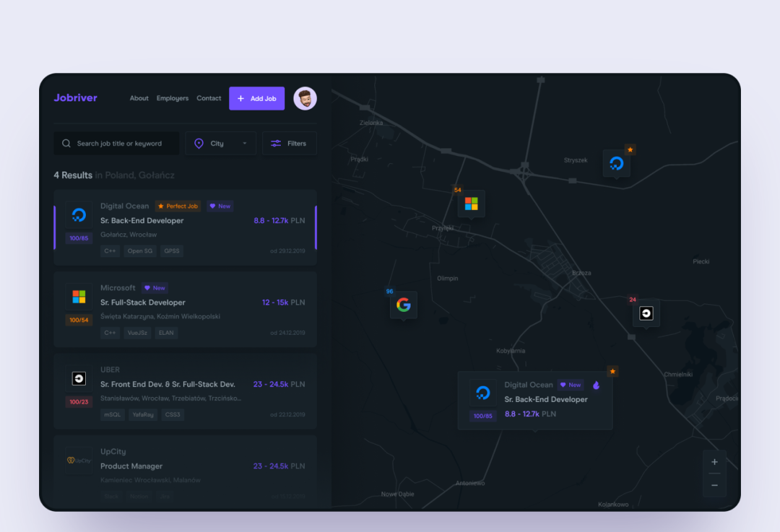
Task: Click the UBER logo in job list
Action: click(79, 379)
